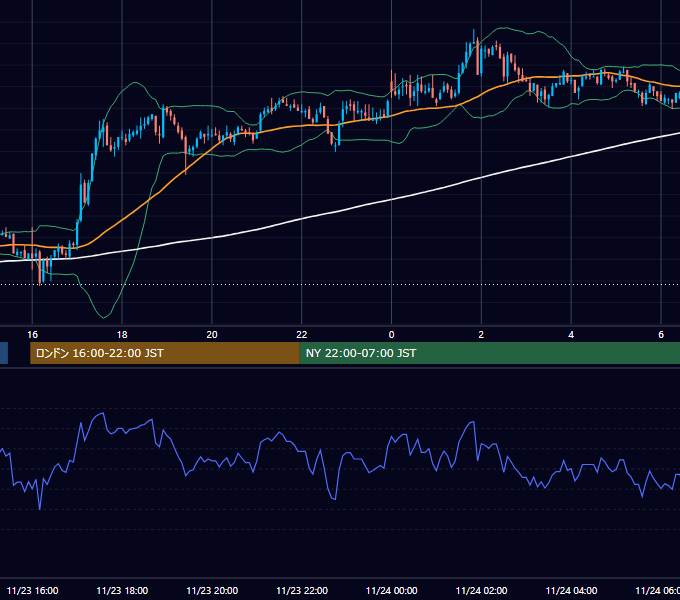This screenshot has height=600, width=680.
Task: Click the ロンドン 16:00-22:00 JST session bar
Action: click(165, 353)
